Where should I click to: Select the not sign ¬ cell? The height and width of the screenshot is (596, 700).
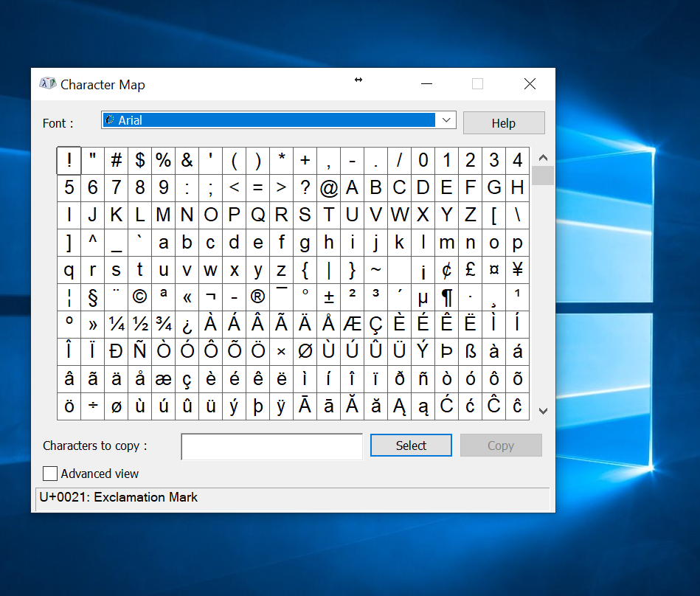click(211, 297)
